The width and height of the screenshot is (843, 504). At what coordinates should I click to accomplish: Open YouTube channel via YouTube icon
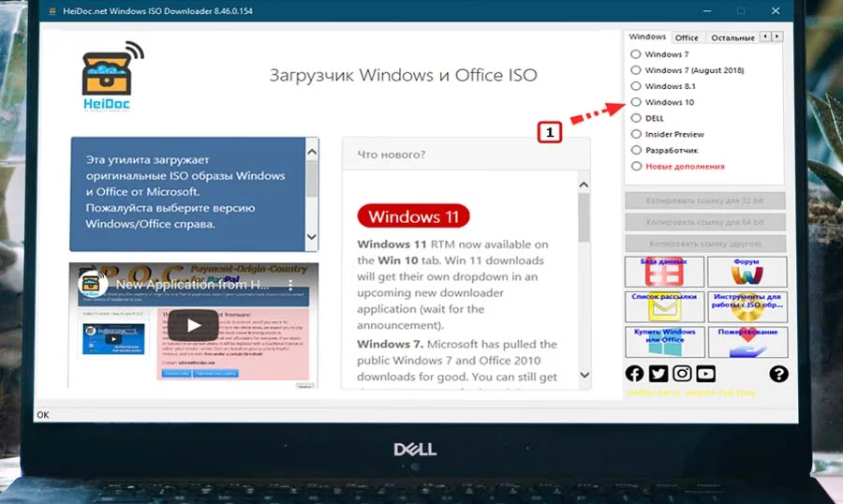[706, 374]
